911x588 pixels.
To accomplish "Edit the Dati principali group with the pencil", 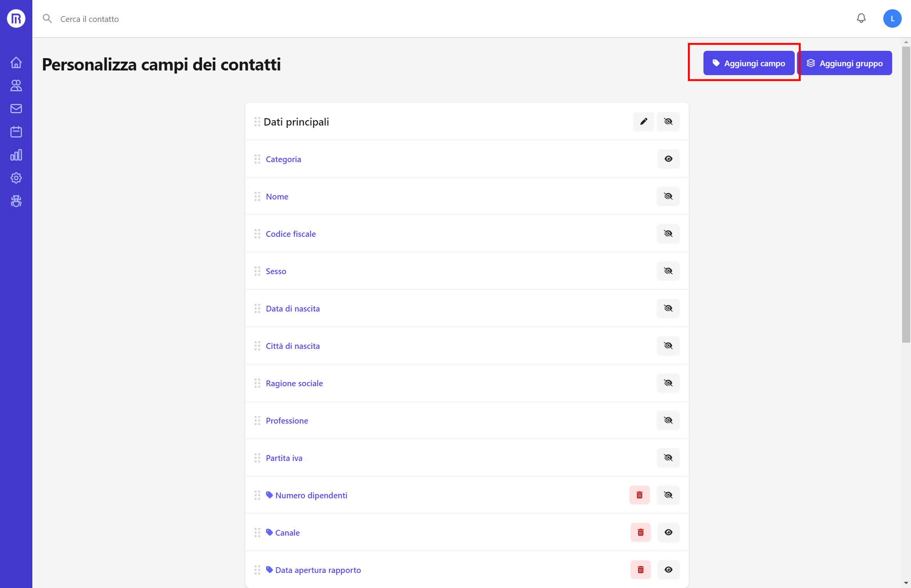I will [643, 121].
